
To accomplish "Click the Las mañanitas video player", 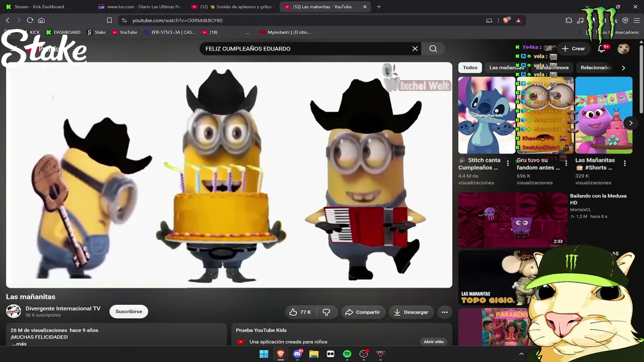I will pos(229,175).
